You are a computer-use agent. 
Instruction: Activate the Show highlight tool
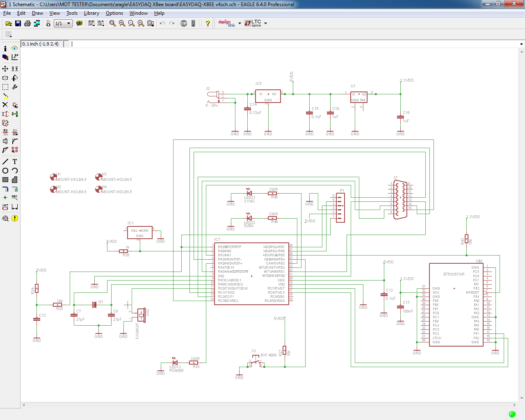(x=14, y=48)
